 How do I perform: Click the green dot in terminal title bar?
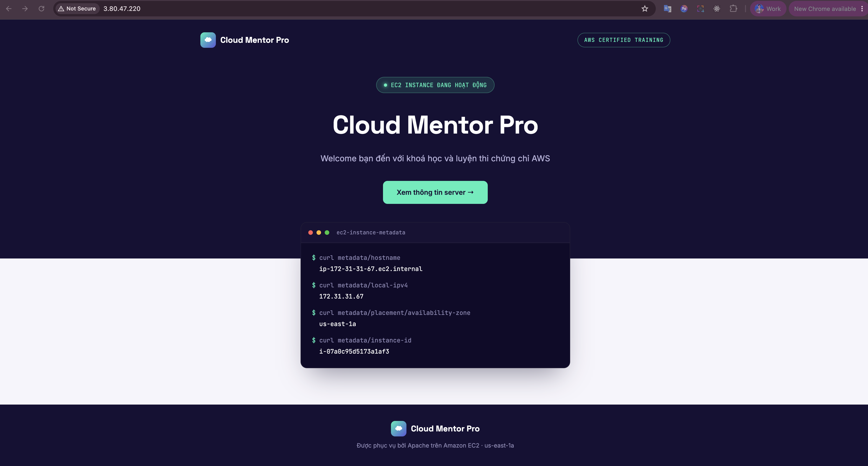click(327, 233)
